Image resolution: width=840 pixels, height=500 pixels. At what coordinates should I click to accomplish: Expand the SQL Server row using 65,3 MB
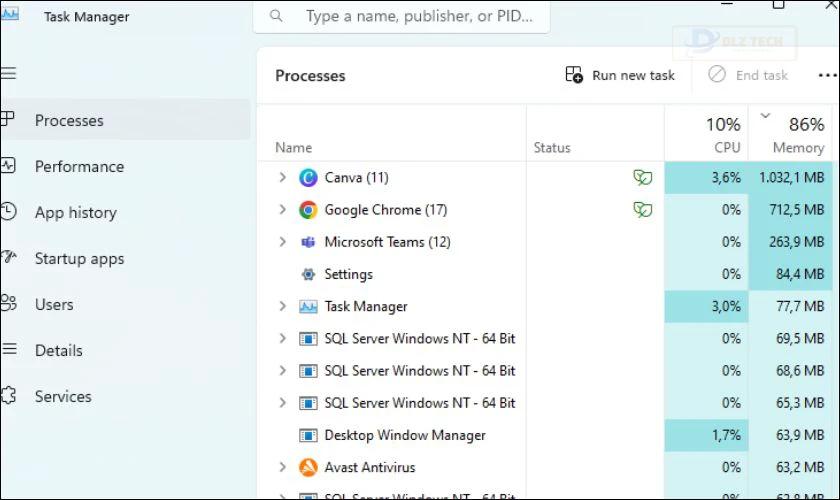click(x=282, y=402)
